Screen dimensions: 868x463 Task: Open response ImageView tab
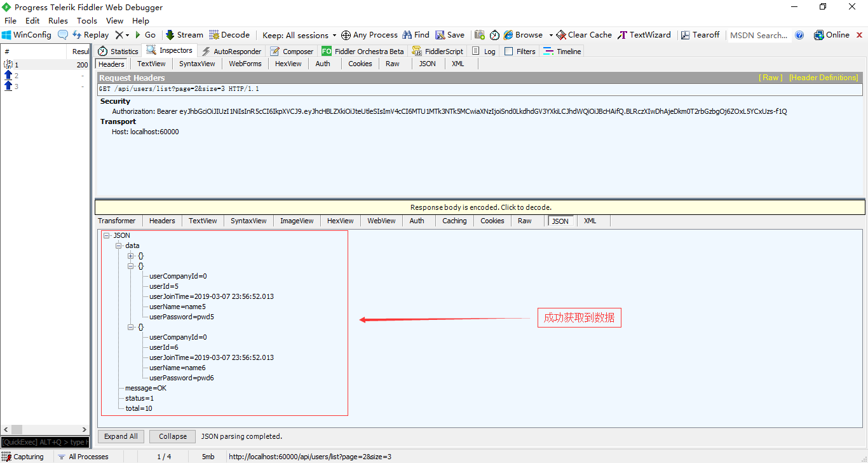tap(297, 221)
